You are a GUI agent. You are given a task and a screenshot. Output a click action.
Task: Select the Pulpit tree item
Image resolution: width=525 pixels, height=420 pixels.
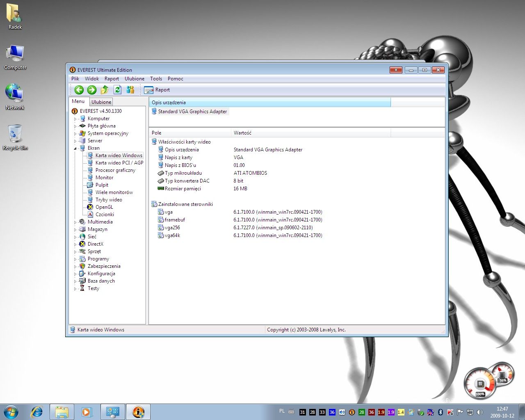[102, 185]
